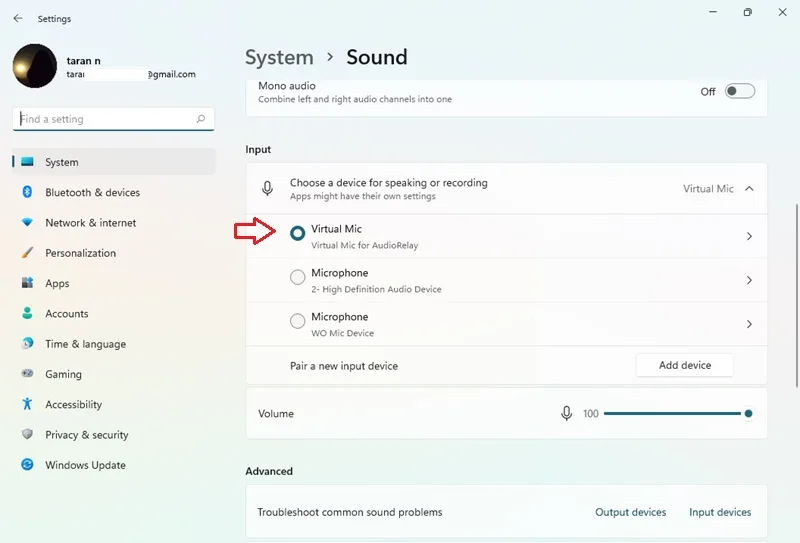Click the search magnifier icon
Image resolution: width=800 pixels, height=543 pixels.
coord(201,118)
